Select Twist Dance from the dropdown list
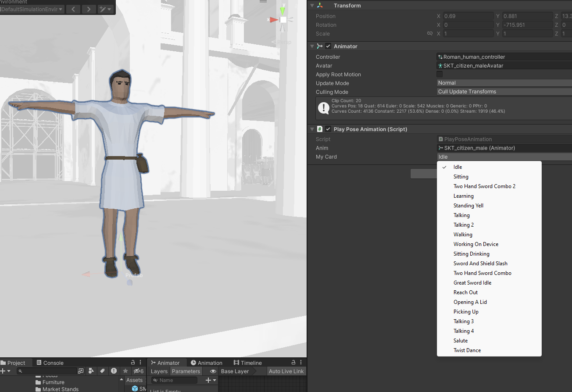 point(467,350)
